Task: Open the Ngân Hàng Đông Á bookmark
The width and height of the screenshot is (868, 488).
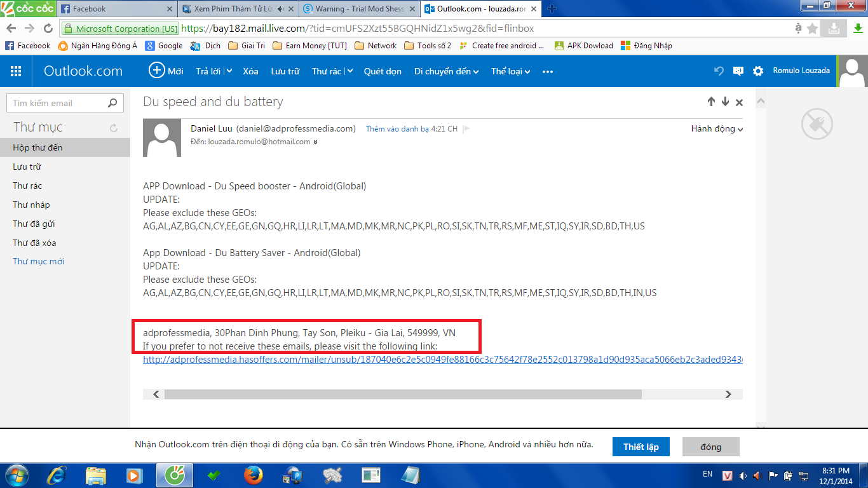Action: click(x=98, y=46)
